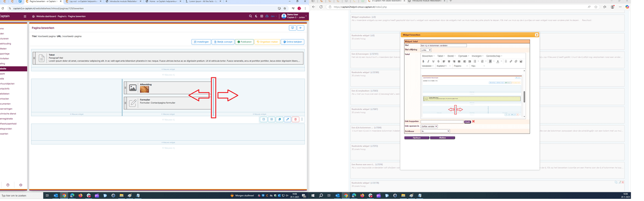Click the red X beside the Zoek button
644x201 pixels.
point(473,121)
